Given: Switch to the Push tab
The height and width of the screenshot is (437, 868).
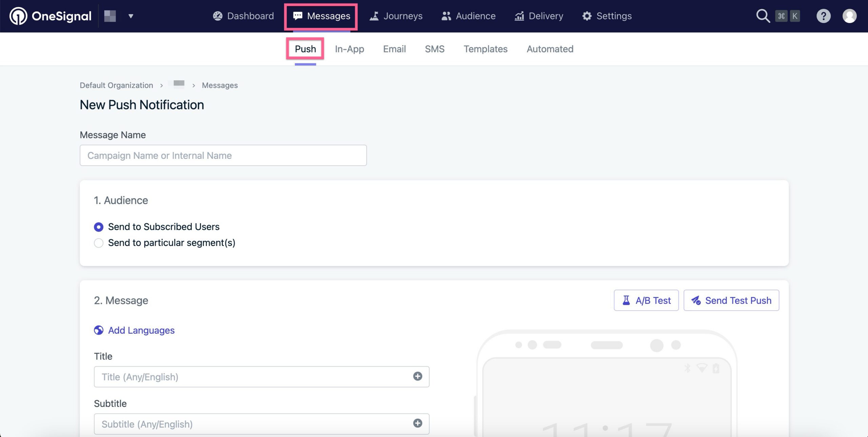Looking at the screenshot, I should click(305, 49).
